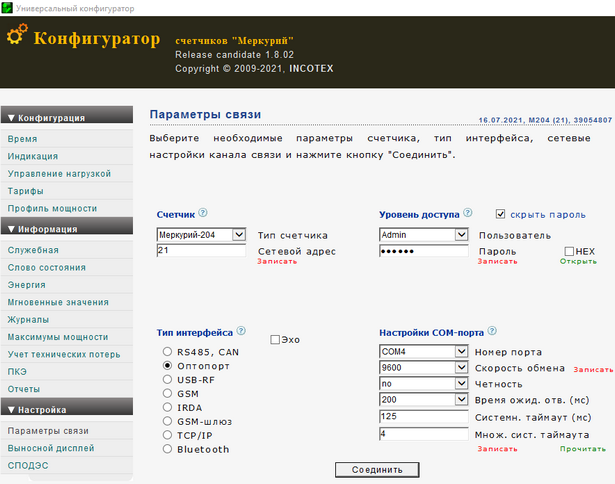Open the Тип счетчика dropdown Меркурий-204
The height and width of the screenshot is (484, 615).
coord(201,235)
